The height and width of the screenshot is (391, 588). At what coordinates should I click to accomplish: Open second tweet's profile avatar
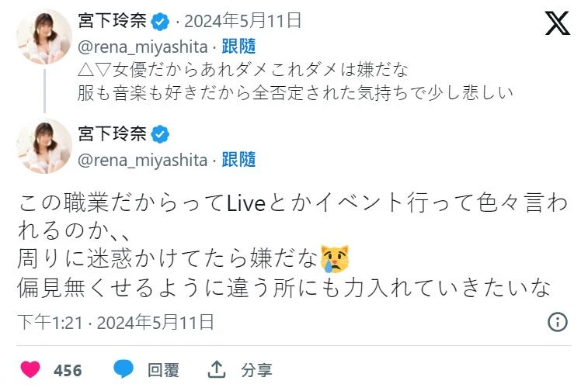44,146
